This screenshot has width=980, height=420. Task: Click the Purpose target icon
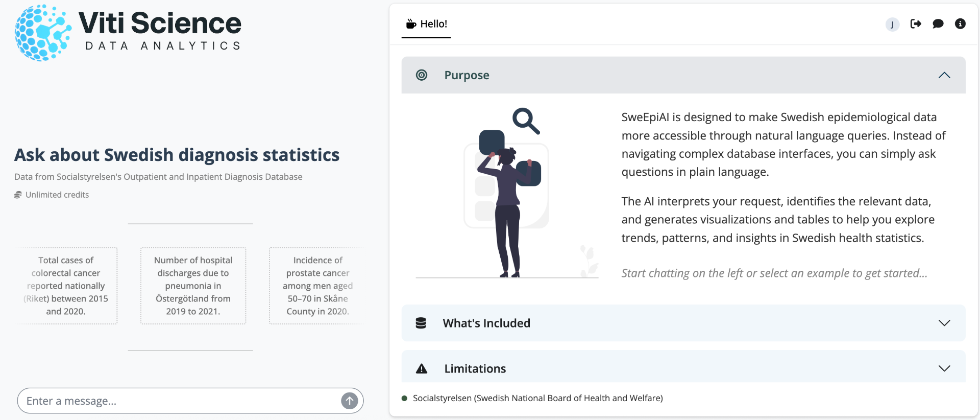[422, 75]
